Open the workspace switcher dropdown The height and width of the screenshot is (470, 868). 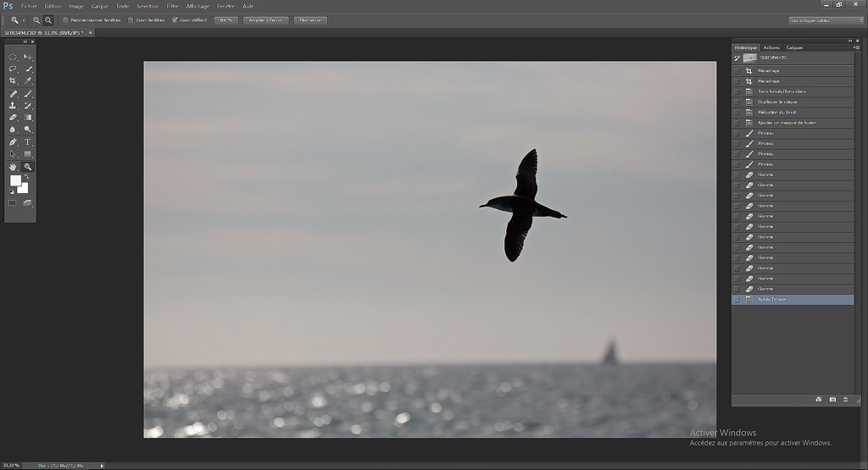tap(826, 19)
